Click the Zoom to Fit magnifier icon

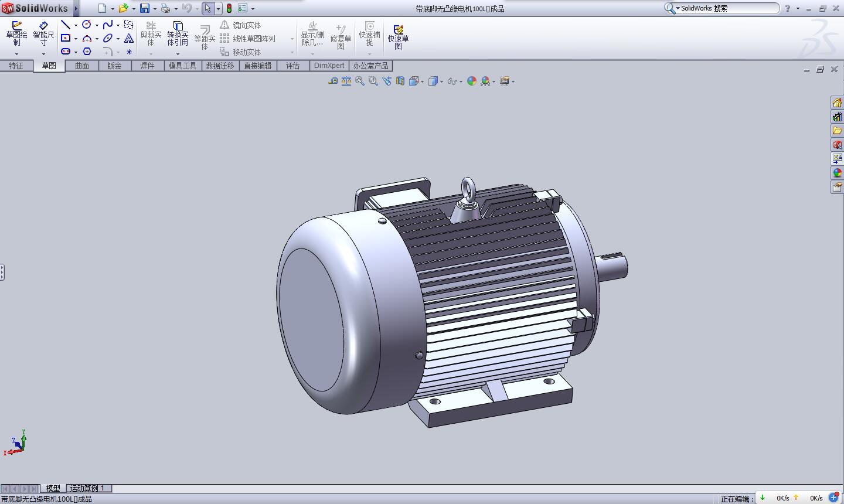[x=360, y=81]
